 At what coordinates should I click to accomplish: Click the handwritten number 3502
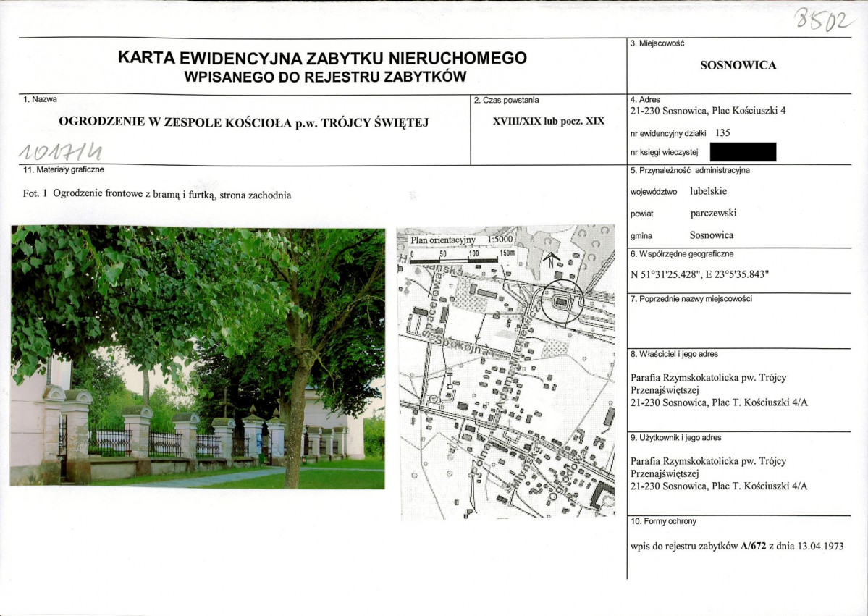825,20
